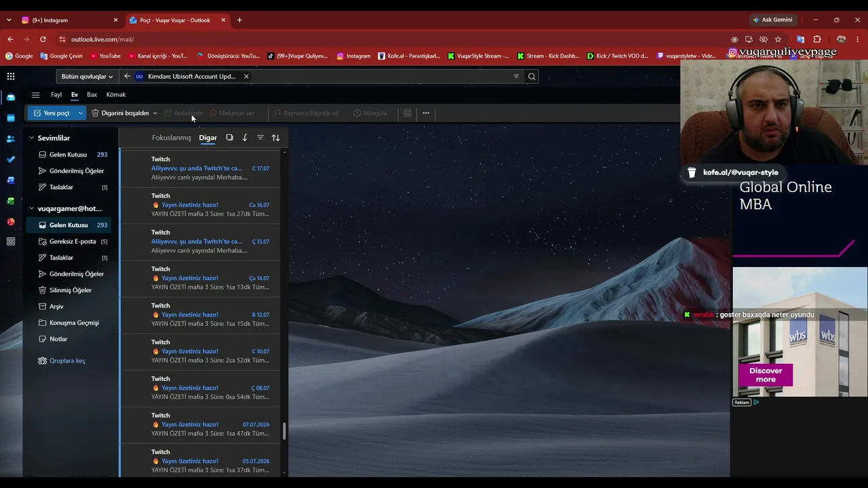Viewport: 868px width, 488px height.
Task: Open the Twitch email dated Ça 16.07
Action: click(200, 205)
